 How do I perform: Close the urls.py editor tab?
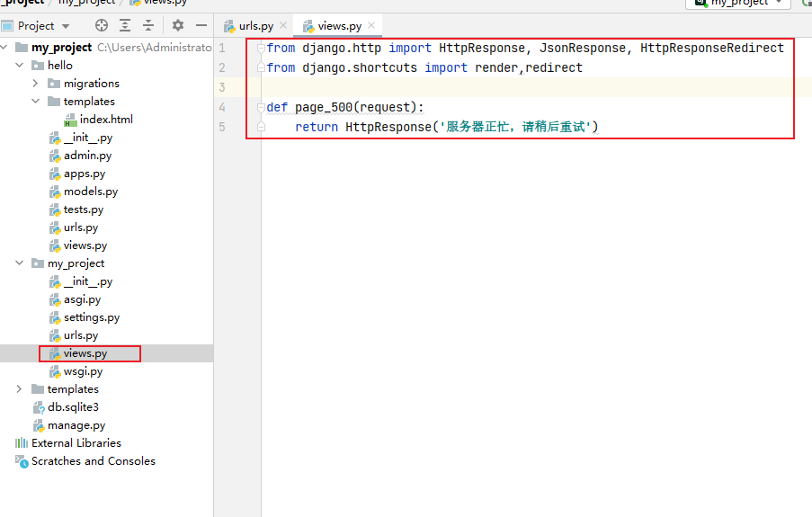click(x=283, y=25)
